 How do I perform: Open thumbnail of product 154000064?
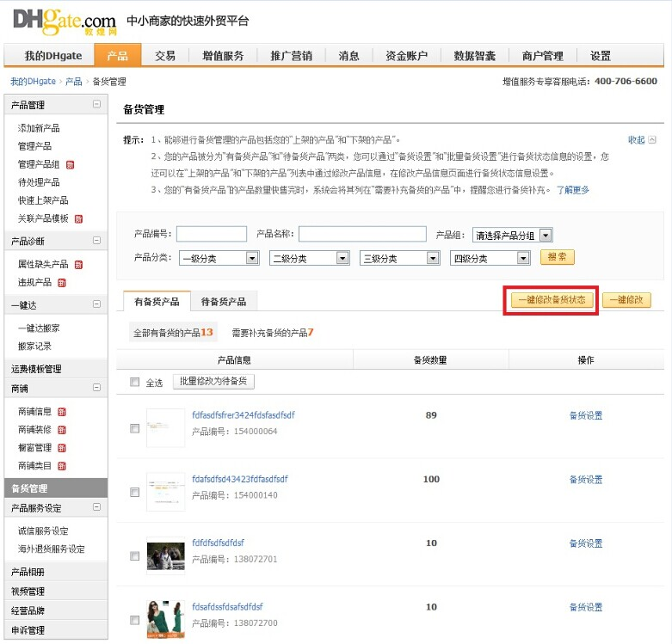[166, 428]
